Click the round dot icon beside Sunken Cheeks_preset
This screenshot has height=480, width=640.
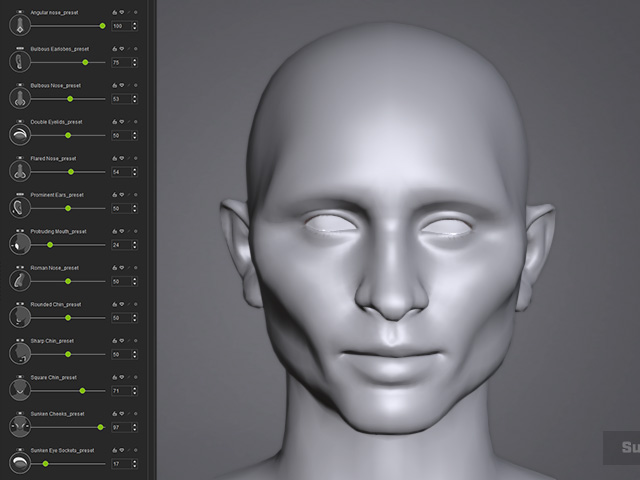point(136,414)
